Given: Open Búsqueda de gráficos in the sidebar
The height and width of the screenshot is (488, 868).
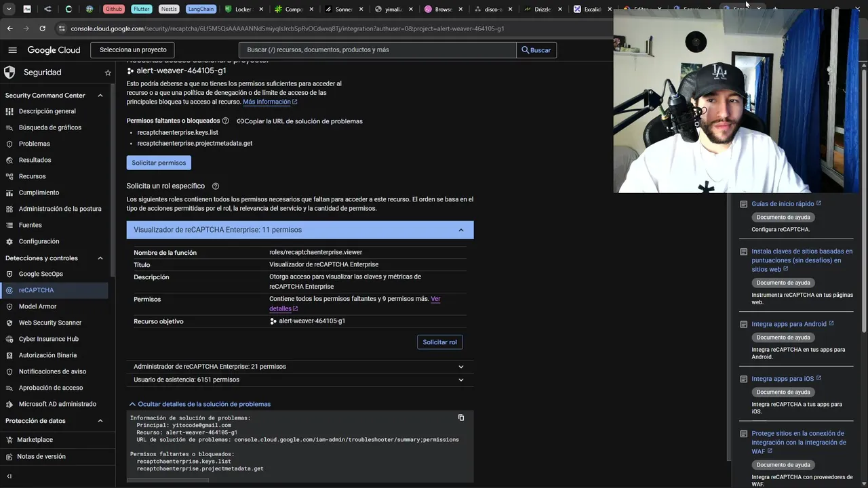Looking at the screenshot, I should click(54, 127).
